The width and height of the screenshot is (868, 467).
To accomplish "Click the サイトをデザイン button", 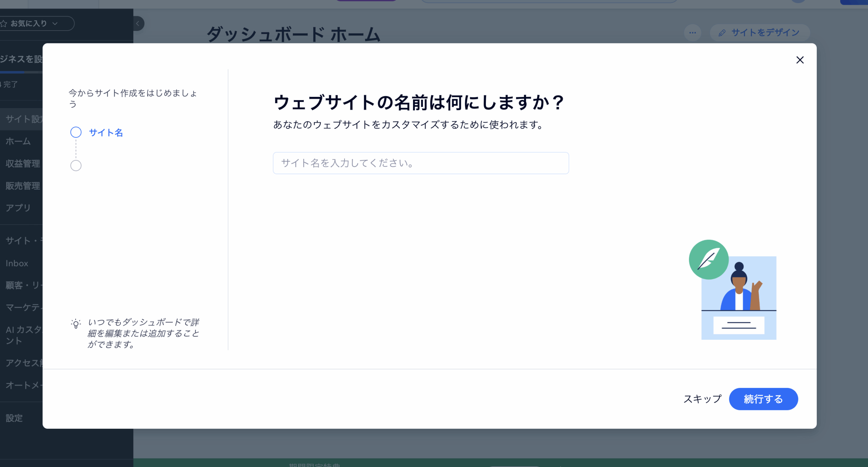I will [x=759, y=33].
